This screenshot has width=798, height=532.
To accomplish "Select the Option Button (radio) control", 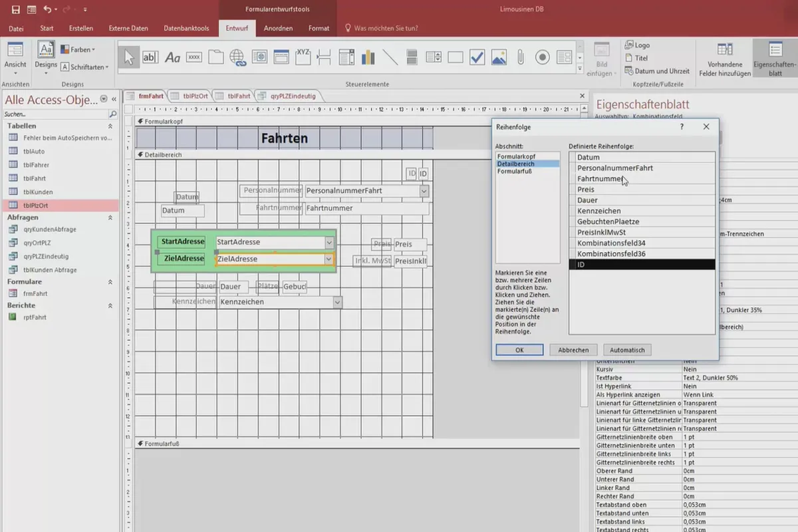I will click(543, 58).
